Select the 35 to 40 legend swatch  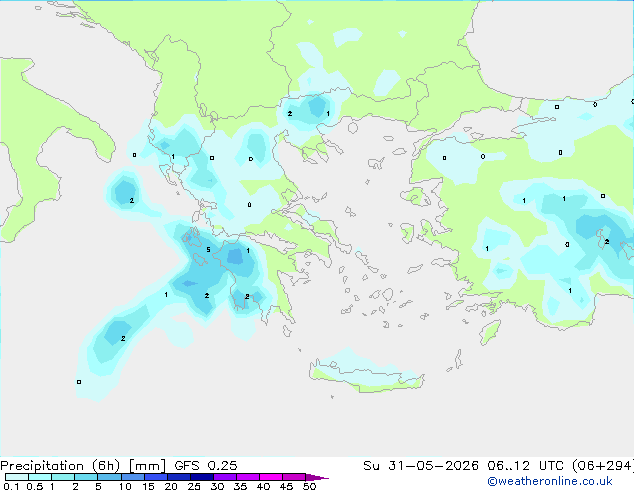[x=247, y=477]
